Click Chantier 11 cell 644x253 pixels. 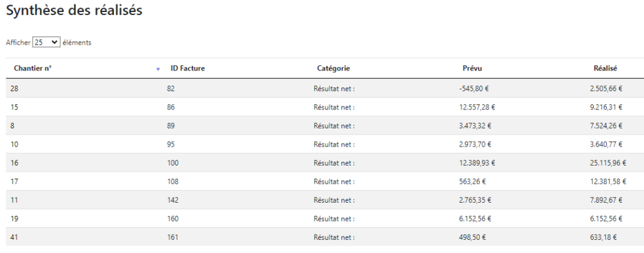pyautogui.click(x=14, y=200)
